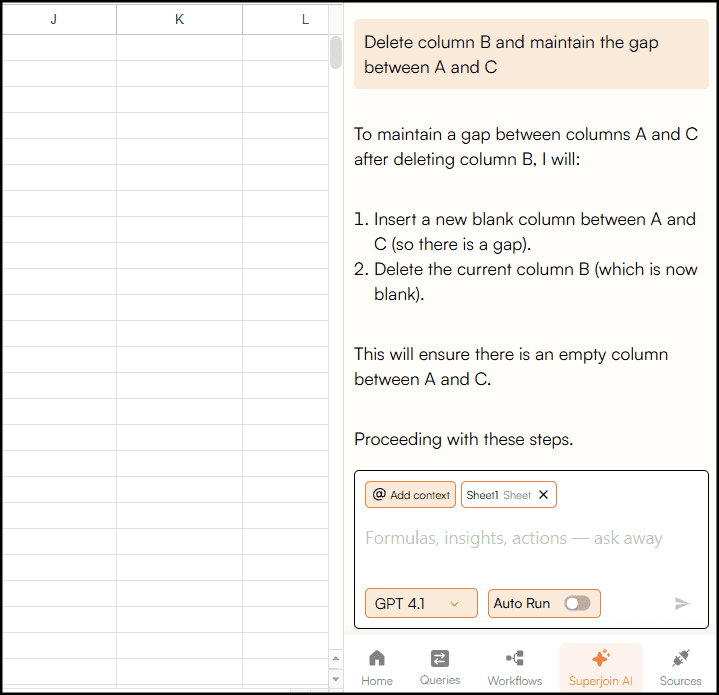
Task: Click the Sheet1 Sheet context chip
Action: coord(509,495)
